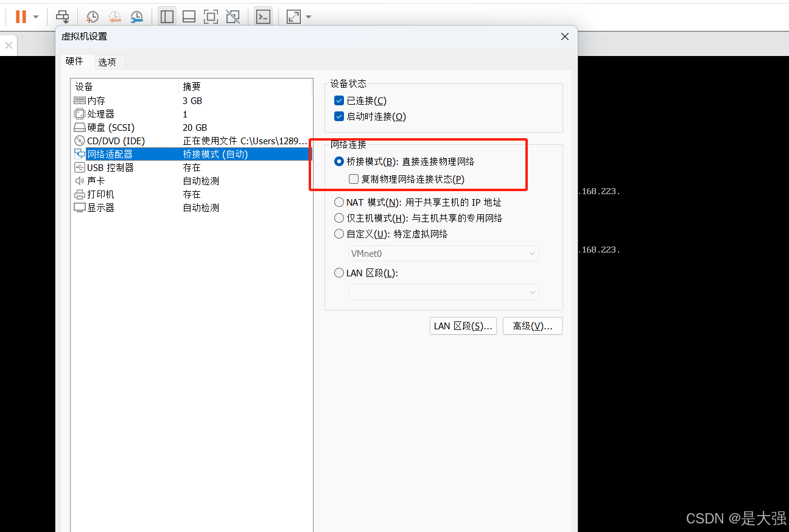Close the background tab with the X
The height and width of the screenshot is (532, 789).
9,46
